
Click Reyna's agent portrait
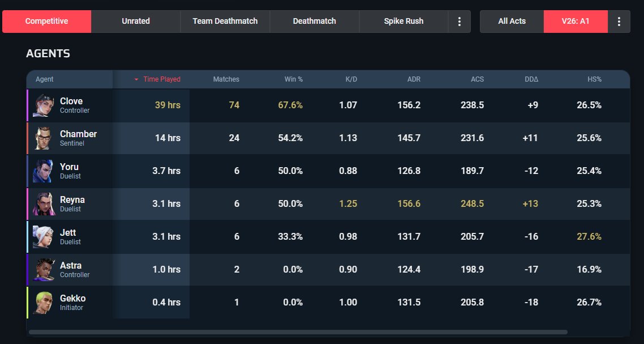(x=43, y=204)
